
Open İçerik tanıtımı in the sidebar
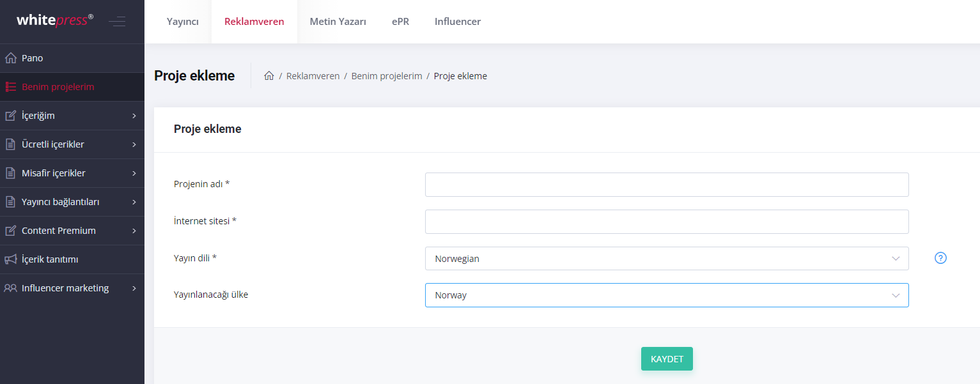coord(72,259)
